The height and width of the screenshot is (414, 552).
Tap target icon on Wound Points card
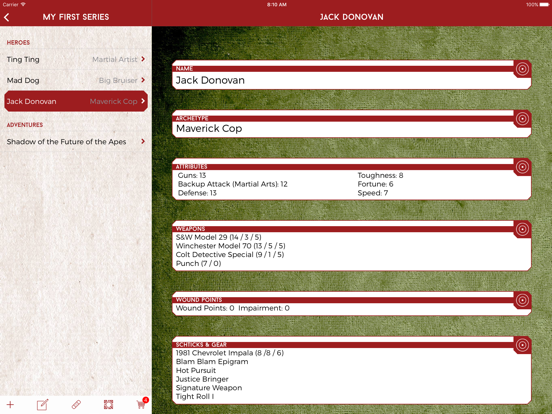coord(522,300)
